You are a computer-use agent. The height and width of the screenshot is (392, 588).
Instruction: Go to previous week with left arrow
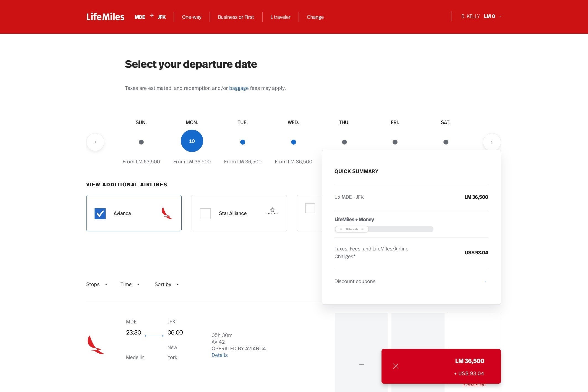click(95, 142)
